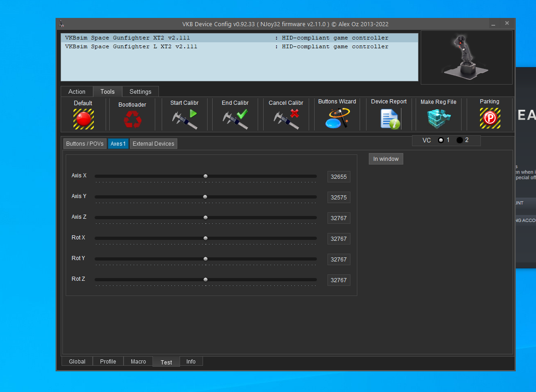
Task: Click the Axis Y slider handle
Action: click(205, 197)
